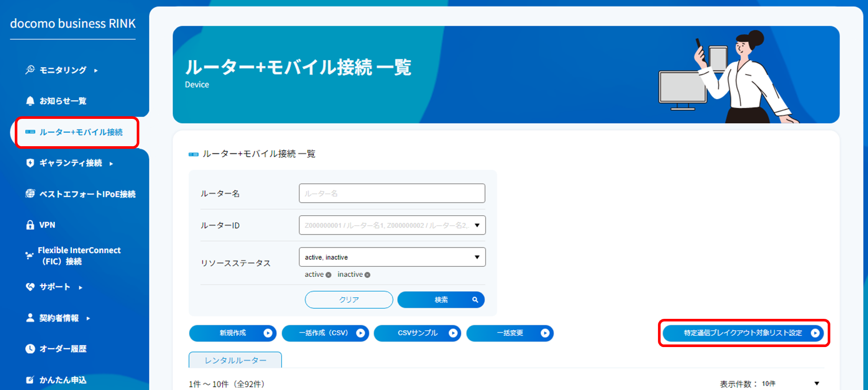Click the bell icon beside お知らせ一覧
The height and width of the screenshot is (390, 868).
[30, 101]
